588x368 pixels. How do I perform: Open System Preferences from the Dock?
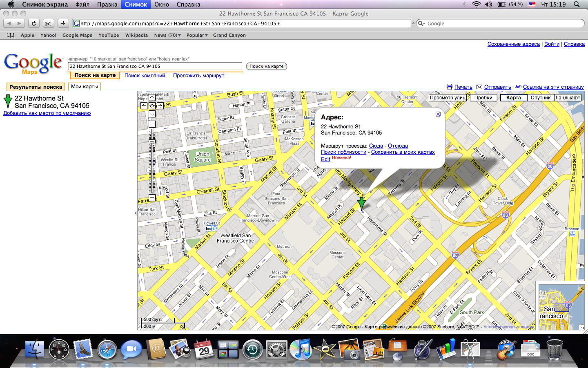tap(277, 350)
